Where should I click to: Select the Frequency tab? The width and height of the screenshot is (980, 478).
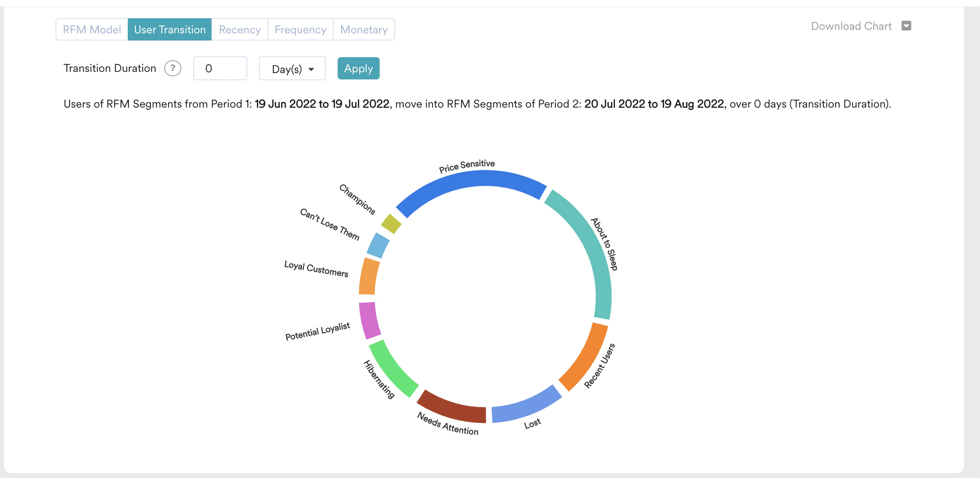coord(300,29)
